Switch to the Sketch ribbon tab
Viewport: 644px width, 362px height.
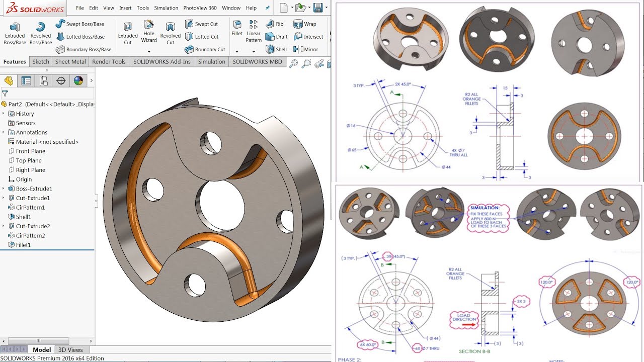tap(41, 62)
